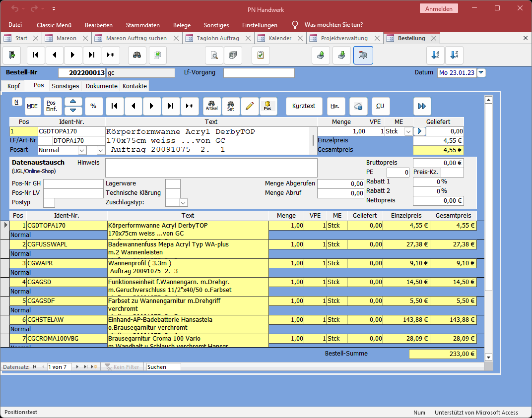The width and height of the screenshot is (532, 418).
Task: Open the Datum date picker dropdown
Action: 481,73
